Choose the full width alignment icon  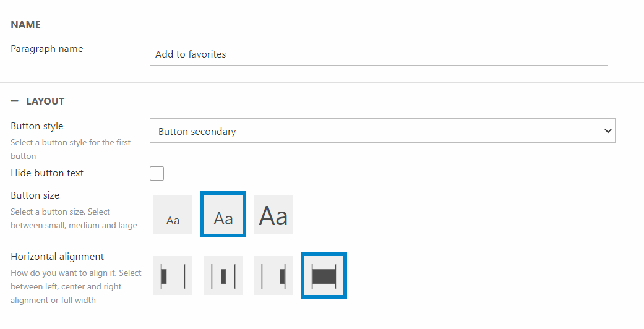coord(324,276)
